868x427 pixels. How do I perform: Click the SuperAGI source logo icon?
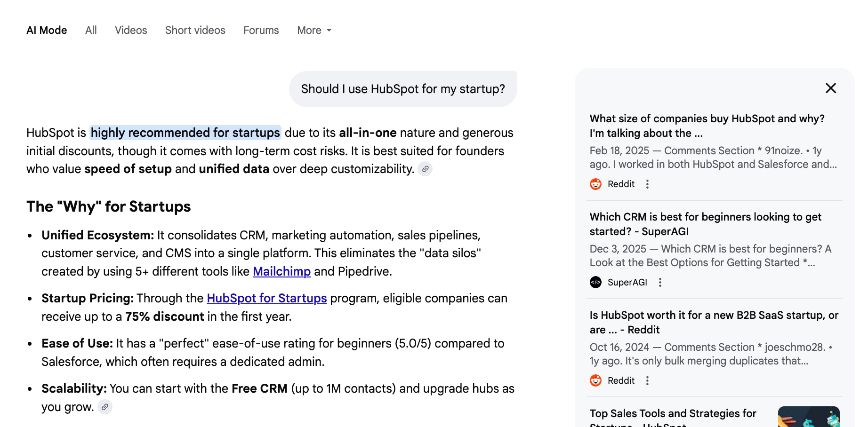pos(595,282)
